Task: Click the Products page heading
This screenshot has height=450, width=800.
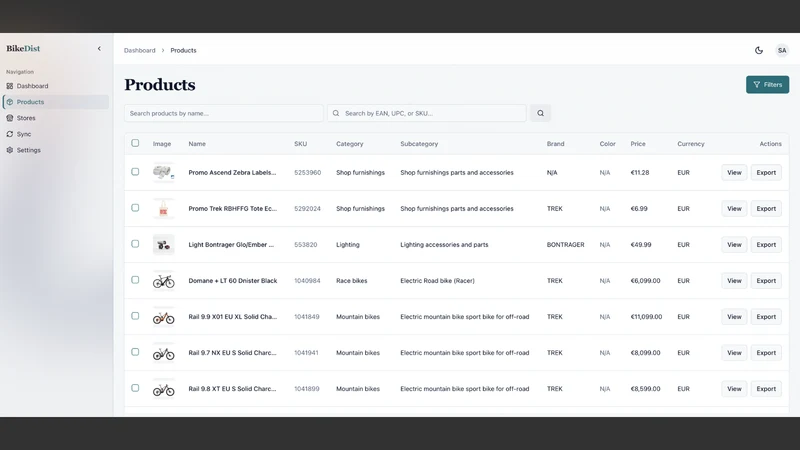Action: click(160, 85)
